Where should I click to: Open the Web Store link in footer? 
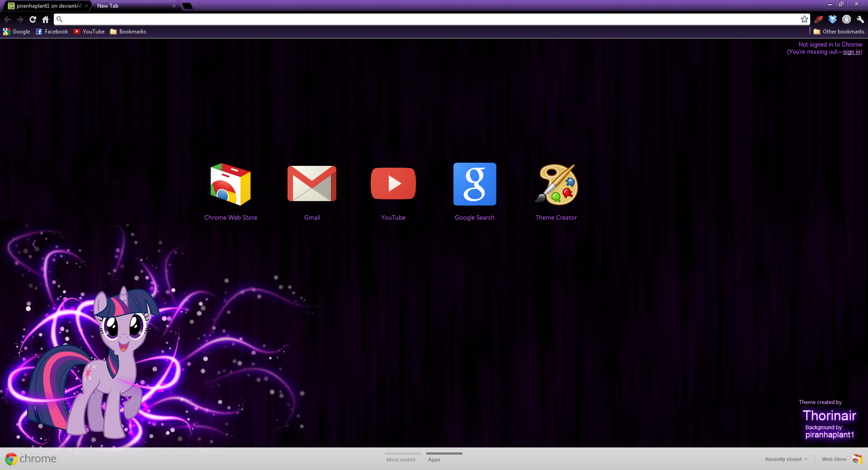pos(834,459)
